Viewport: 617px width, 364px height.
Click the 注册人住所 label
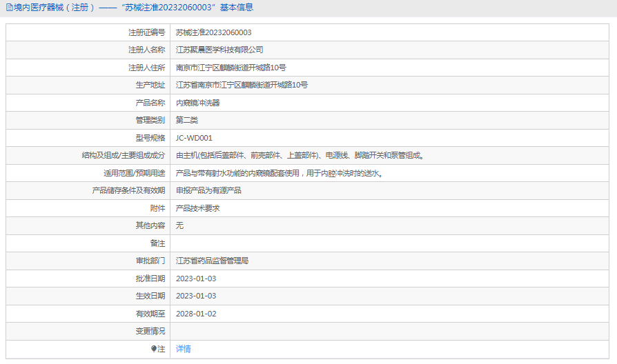147,68
